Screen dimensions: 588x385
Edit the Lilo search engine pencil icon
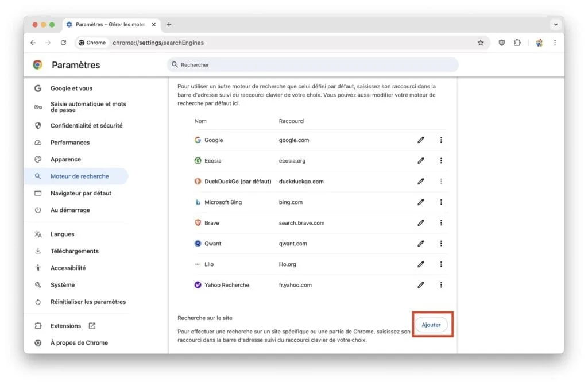pyautogui.click(x=421, y=264)
